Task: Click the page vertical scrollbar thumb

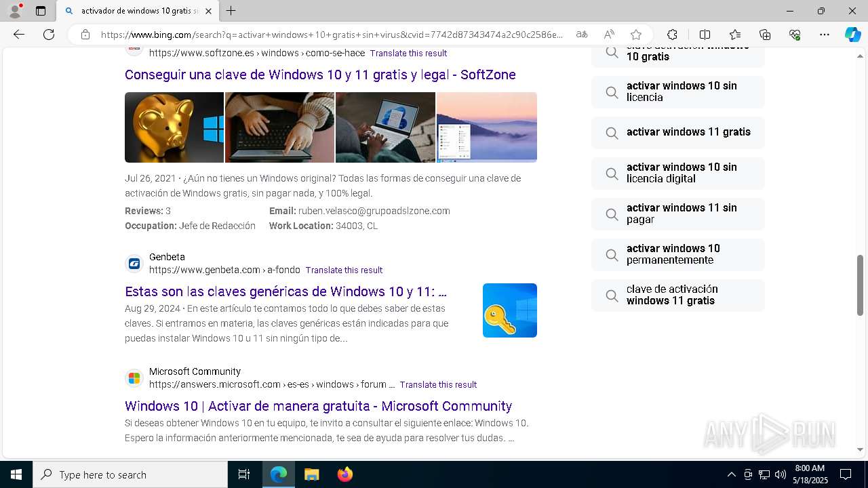Action: click(x=860, y=285)
